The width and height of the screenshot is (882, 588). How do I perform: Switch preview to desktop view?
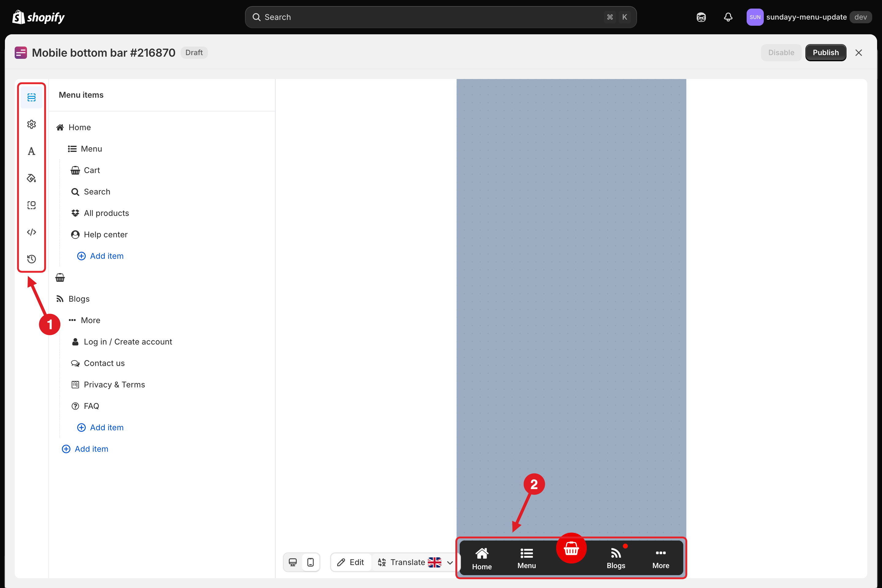pos(293,562)
